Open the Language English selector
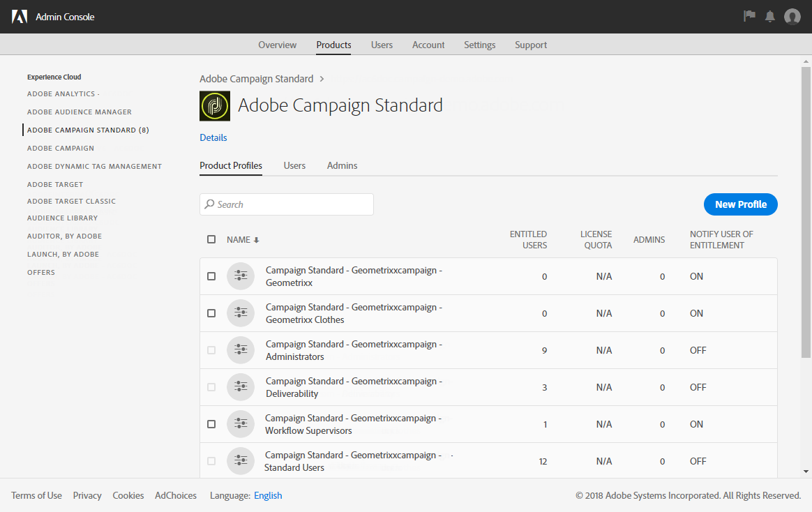Viewport: 812px width, 512px height. pyautogui.click(x=268, y=495)
